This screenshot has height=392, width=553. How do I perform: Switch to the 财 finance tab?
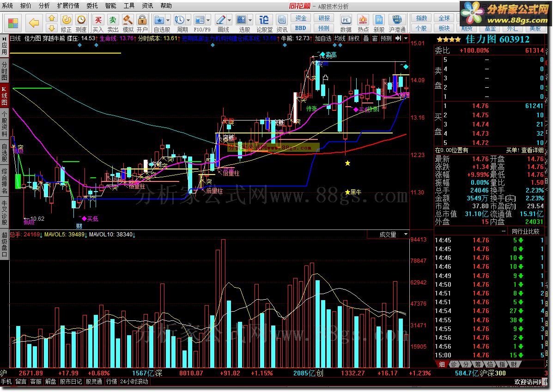pyautogui.click(x=514, y=364)
